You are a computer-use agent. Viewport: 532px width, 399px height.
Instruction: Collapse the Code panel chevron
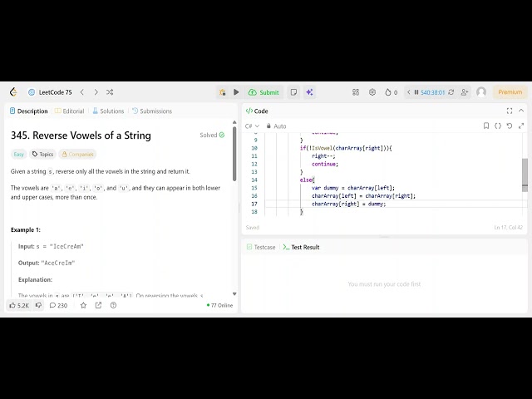coord(521,111)
